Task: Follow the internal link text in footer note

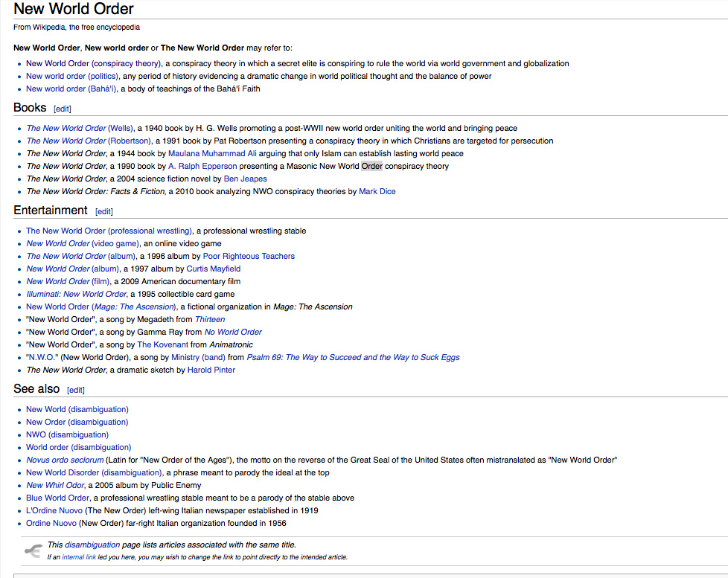Action: [79, 557]
